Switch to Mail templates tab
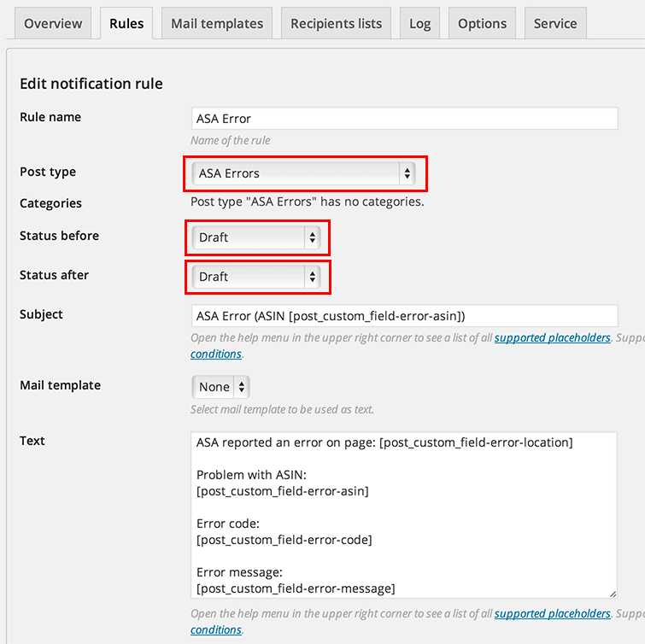The image size is (645, 644). [217, 23]
